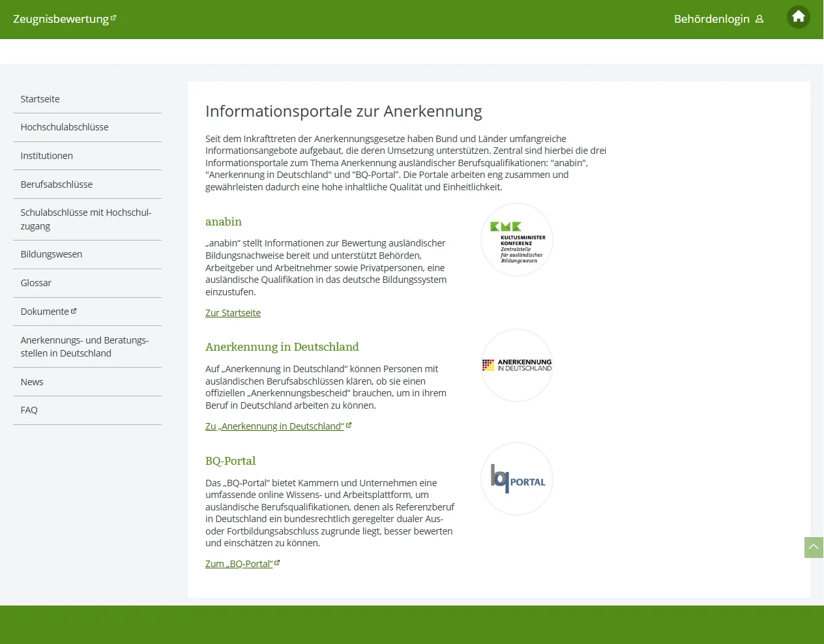Click the Anerkennung in Deutschland logo
824x644 pixels.
click(517, 365)
